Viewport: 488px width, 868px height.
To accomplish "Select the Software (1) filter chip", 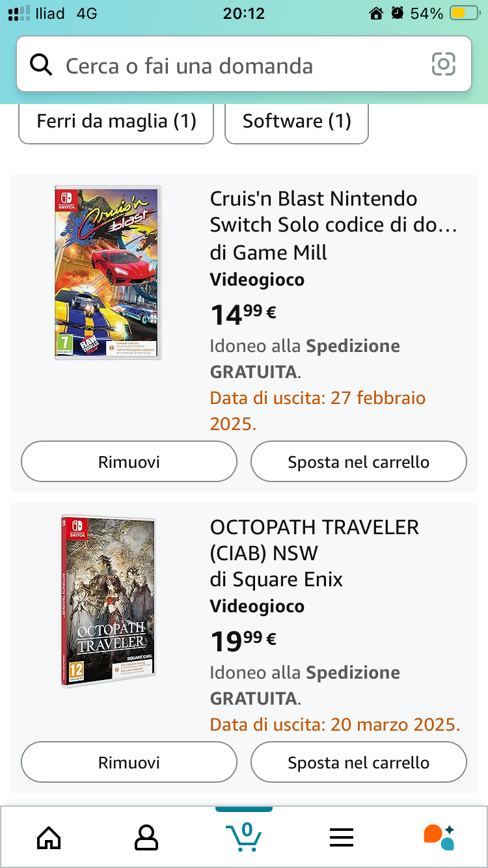I will tap(297, 121).
